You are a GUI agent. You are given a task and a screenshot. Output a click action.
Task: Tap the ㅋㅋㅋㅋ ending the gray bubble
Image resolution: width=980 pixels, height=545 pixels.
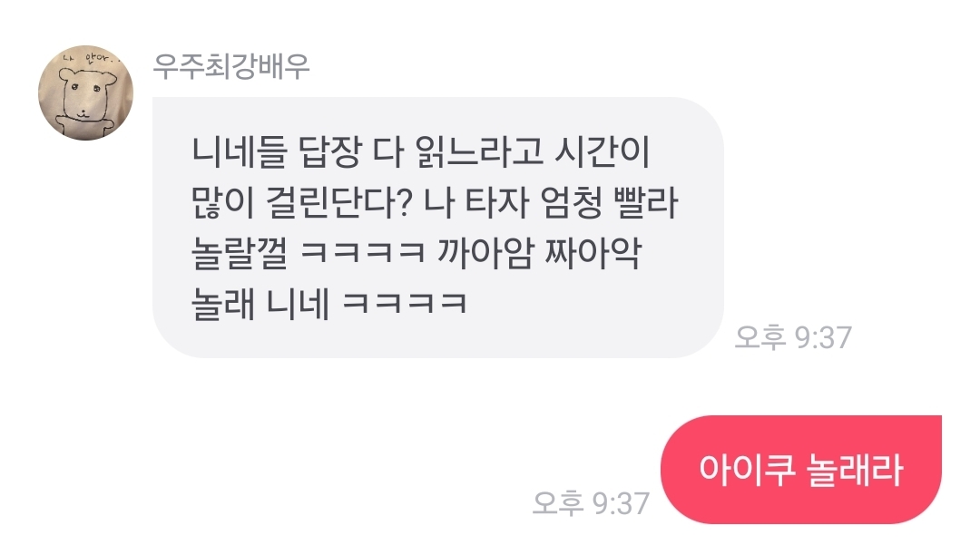(405, 304)
